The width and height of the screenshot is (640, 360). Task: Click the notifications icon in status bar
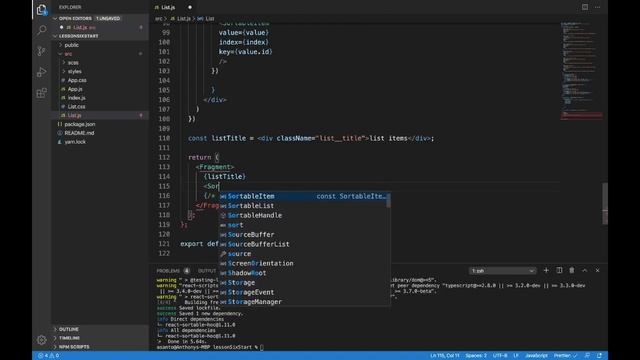[x=599, y=356]
